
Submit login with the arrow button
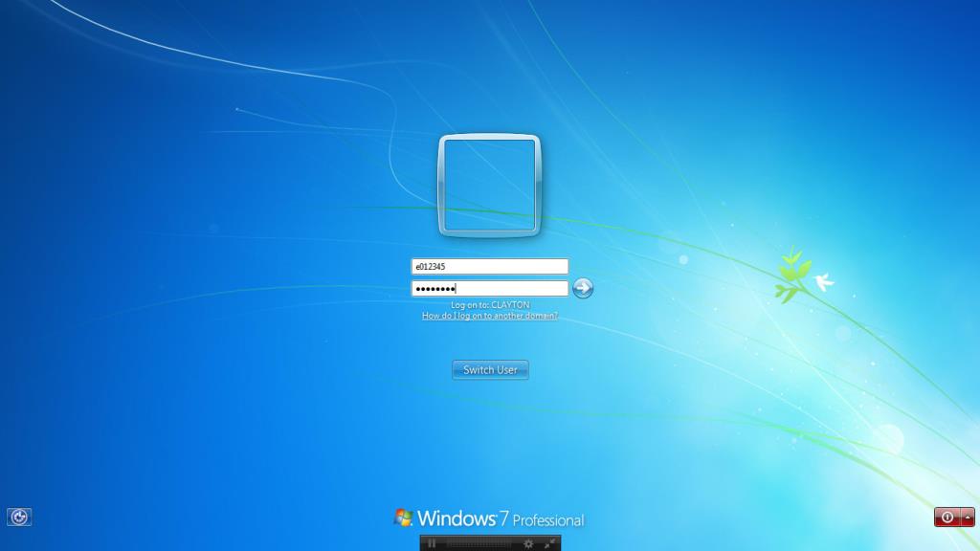(583, 288)
